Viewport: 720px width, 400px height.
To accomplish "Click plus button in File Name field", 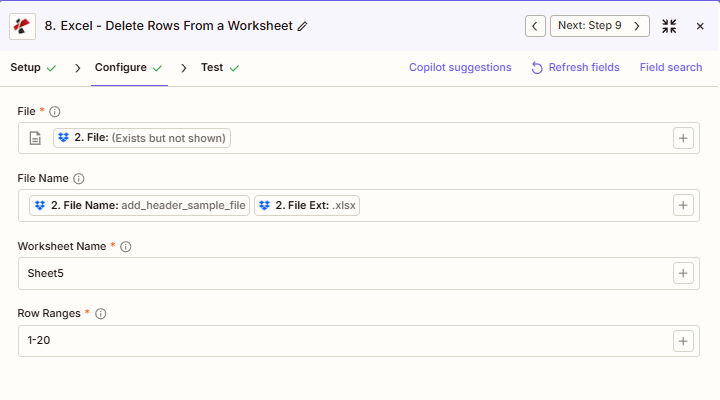I will (x=683, y=205).
